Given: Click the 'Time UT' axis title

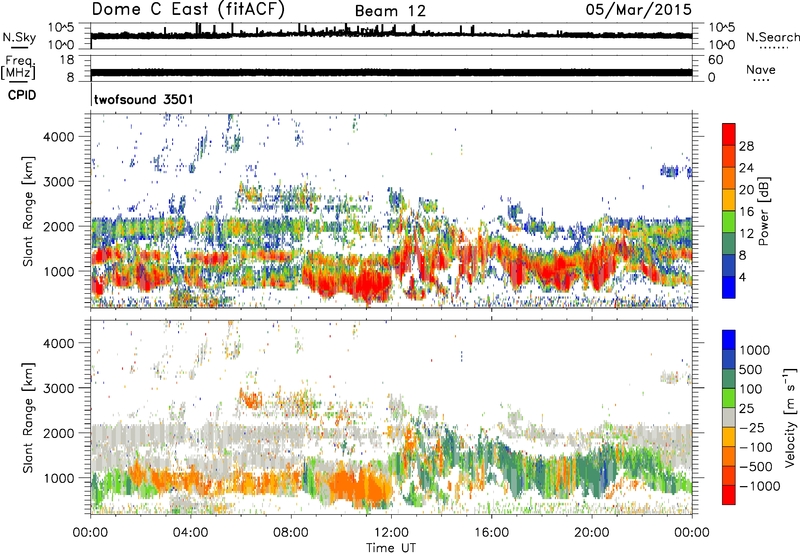Looking at the screenshot, I should [391, 548].
